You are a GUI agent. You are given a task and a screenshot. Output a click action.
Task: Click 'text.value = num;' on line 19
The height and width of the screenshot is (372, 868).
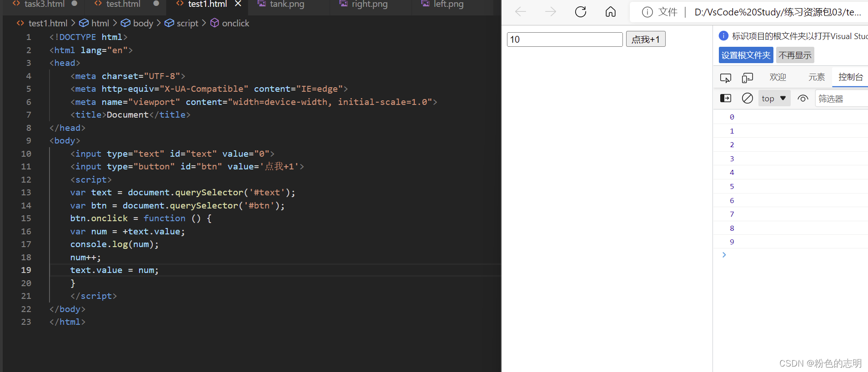(115, 270)
